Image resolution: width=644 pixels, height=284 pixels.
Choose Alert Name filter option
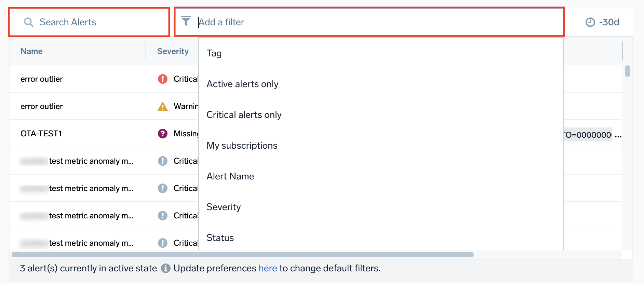[x=230, y=176]
